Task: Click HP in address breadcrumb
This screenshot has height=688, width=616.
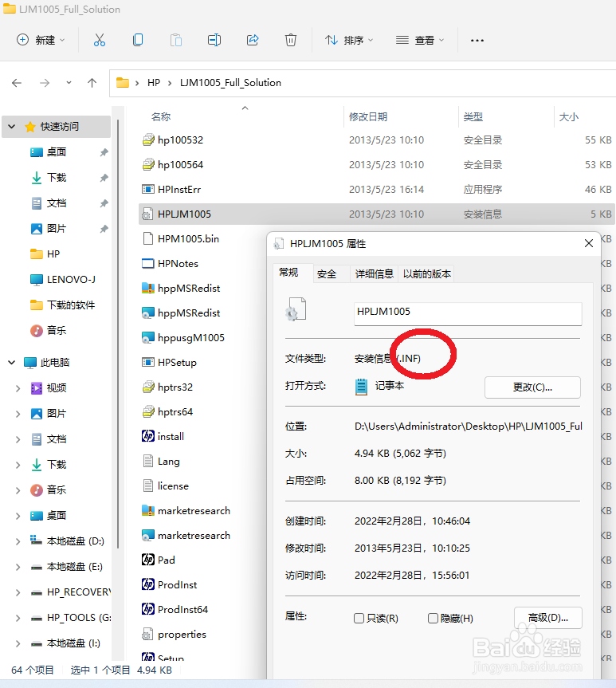Action: [154, 82]
